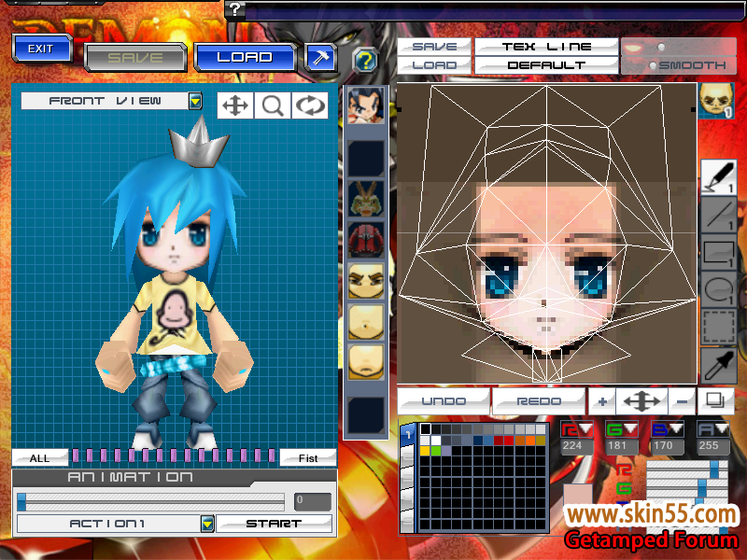Click the blue LOAD button
This screenshot has height=560, width=747.
245,57
